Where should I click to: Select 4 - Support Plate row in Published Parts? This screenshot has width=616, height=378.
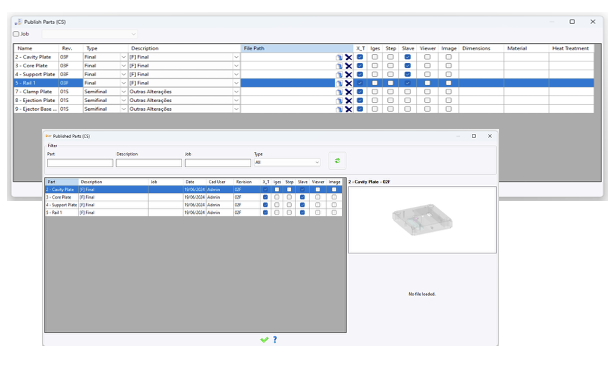coord(193,205)
